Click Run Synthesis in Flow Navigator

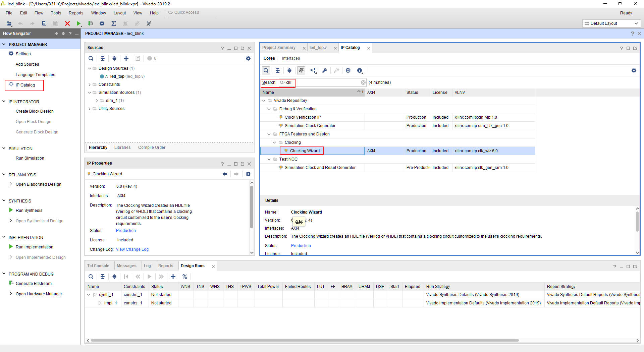pos(29,211)
